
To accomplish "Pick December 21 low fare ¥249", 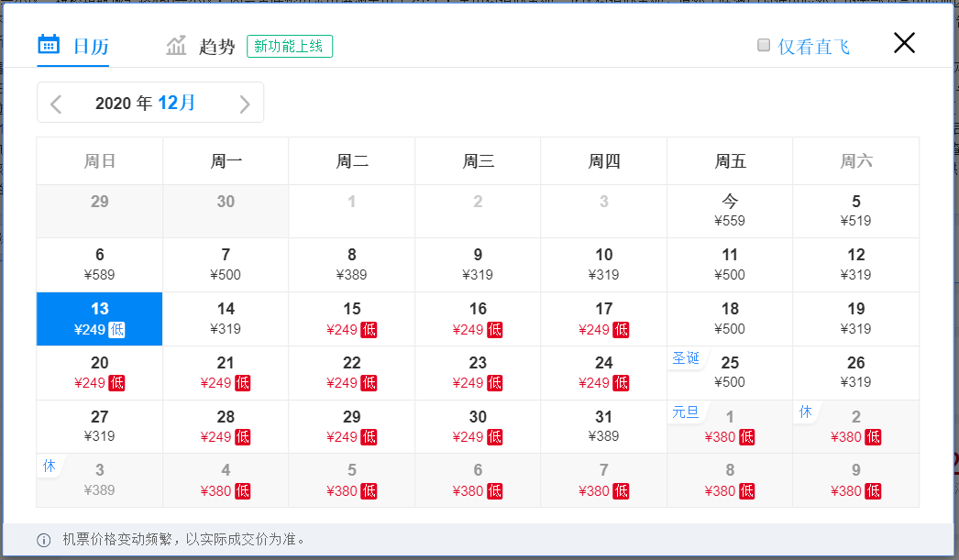I will [226, 372].
